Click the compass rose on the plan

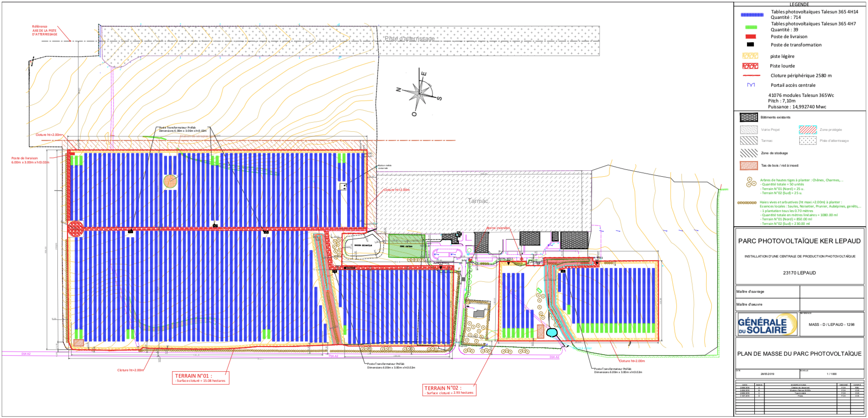coord(419,93)
